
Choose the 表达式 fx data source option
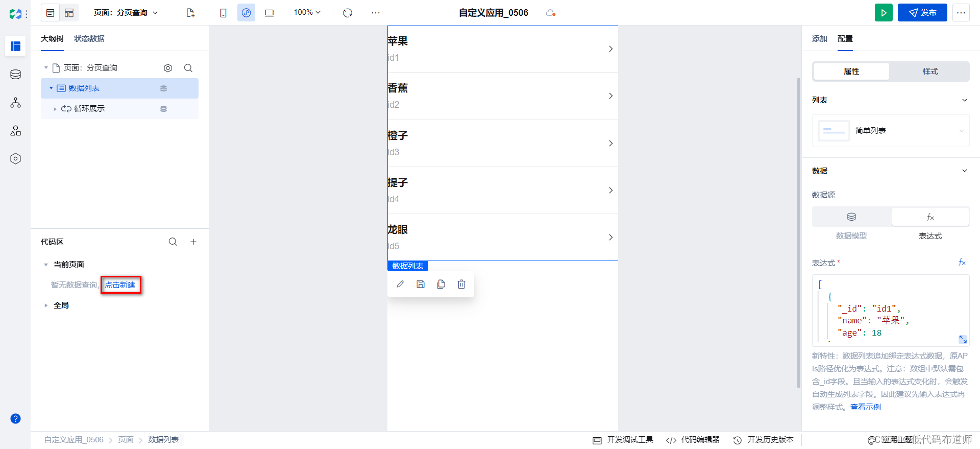(x=930, y=217)
